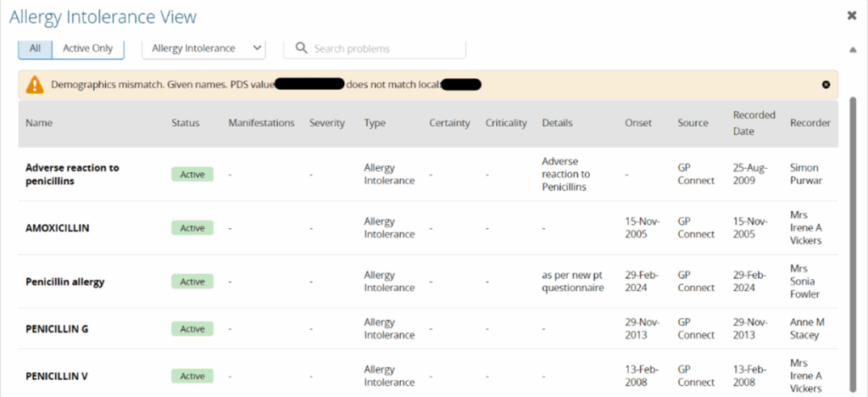Click the onset date 13-Feb-2008
The width and height of the screenshot is (868, 397).
642,376
